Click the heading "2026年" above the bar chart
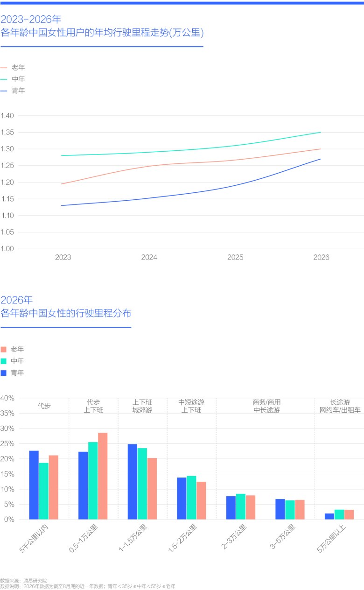364x590 pixels. (17, 300)
